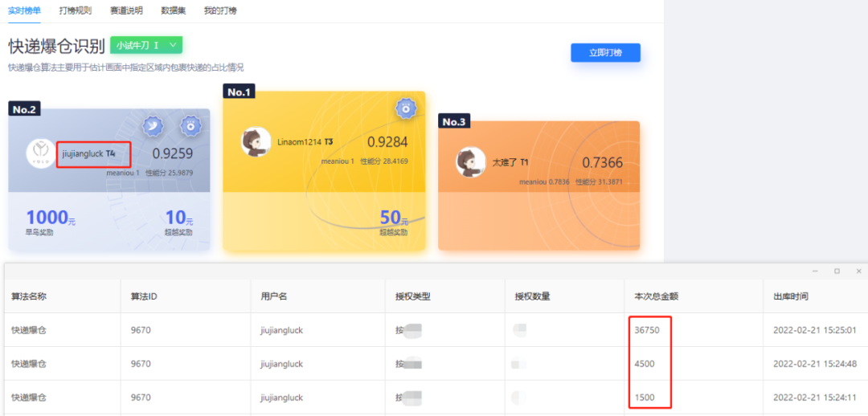Click 太难了 user's avatar on the No.3 card
This screenshot has width=868, height=416.
(x=470, y=162)
